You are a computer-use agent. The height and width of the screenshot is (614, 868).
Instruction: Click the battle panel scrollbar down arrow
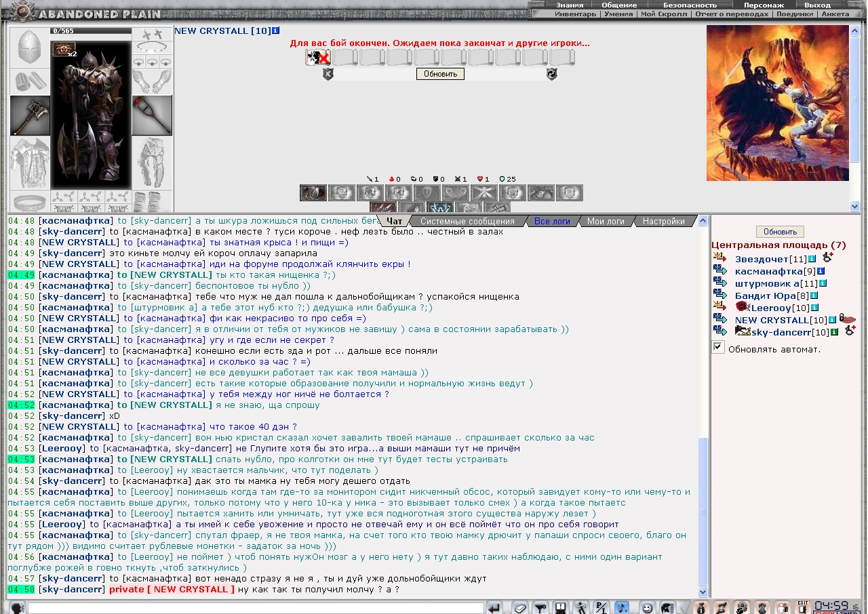coord(855,207)
